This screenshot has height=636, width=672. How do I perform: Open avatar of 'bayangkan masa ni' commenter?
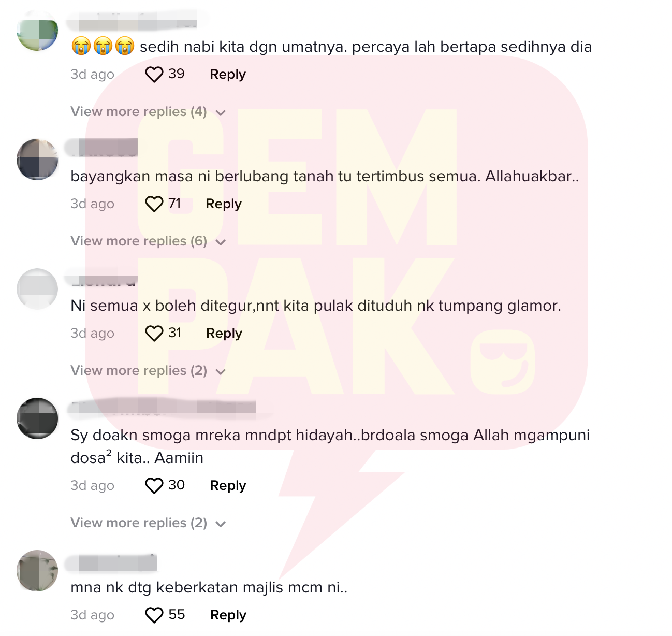(x=37, y=160)
